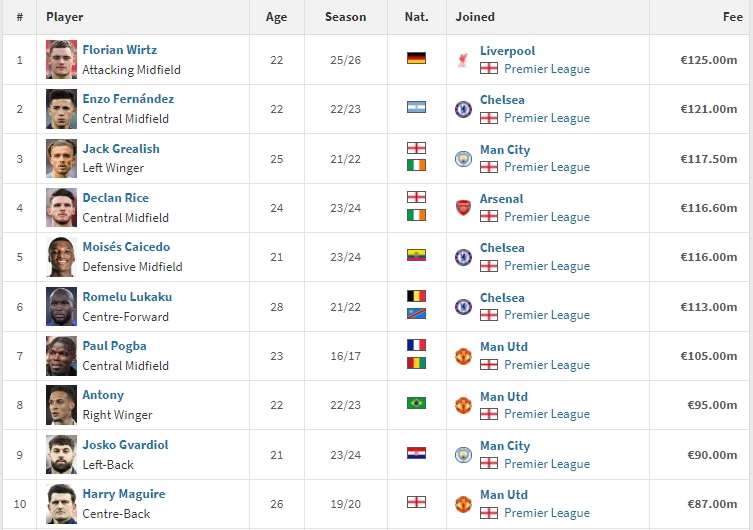Click Romelu Lukaku's portrait thumbnail
This screenshot has width=753, height=530.
[x=61, y=307]
